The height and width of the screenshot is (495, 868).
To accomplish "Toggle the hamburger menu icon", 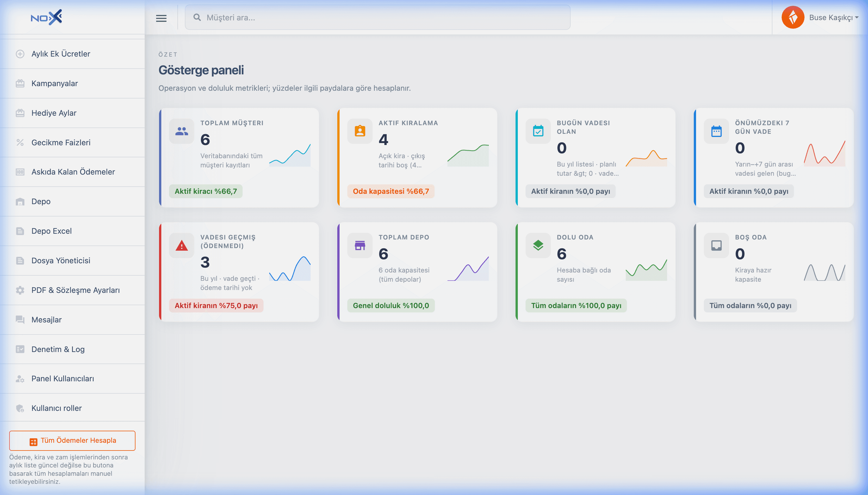I will point(161,18).
